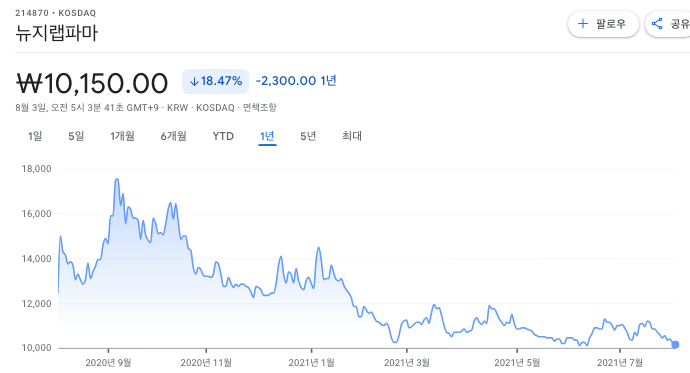Click the 16,000 y-axis label
Image resolution: width=690 pixels, height=373 pixels.
37,214
